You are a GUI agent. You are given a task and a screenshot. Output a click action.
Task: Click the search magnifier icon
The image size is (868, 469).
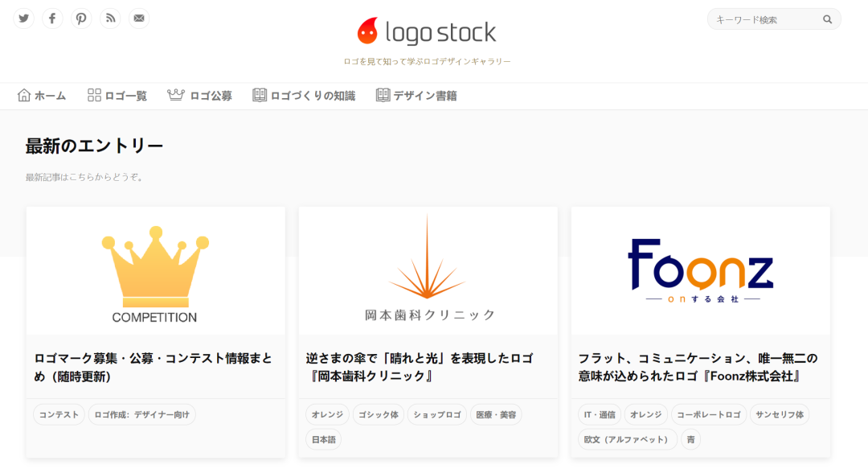tap(827, 19)
